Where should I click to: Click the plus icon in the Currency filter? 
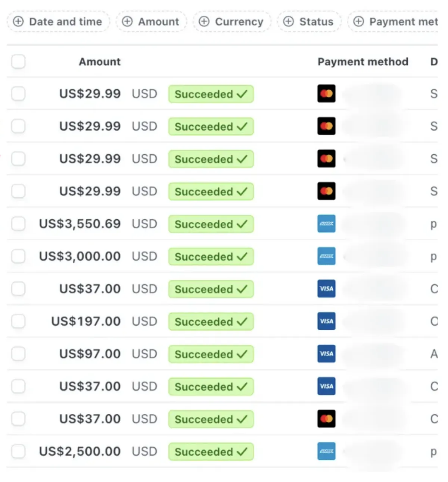[x=204, y=21]
